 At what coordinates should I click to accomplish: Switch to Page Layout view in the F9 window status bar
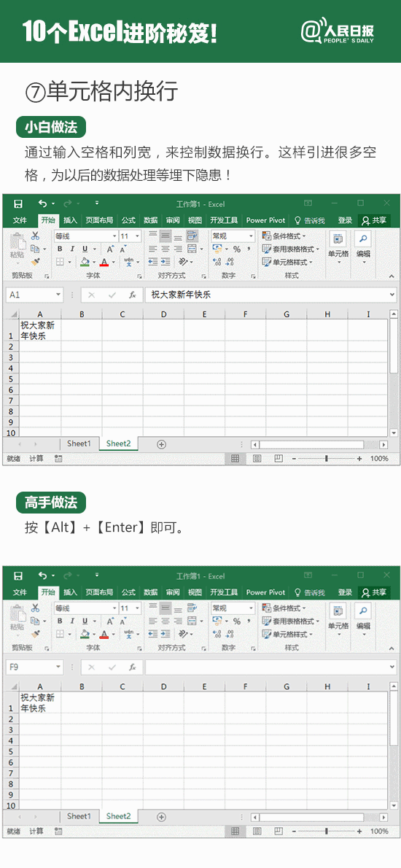257,831
